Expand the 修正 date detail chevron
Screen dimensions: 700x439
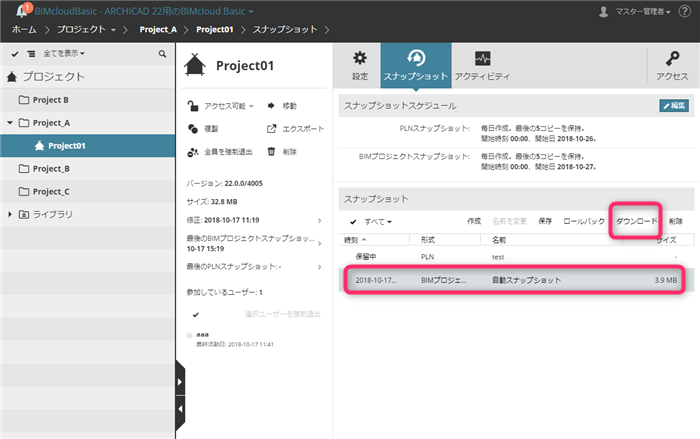pos(320,220)
